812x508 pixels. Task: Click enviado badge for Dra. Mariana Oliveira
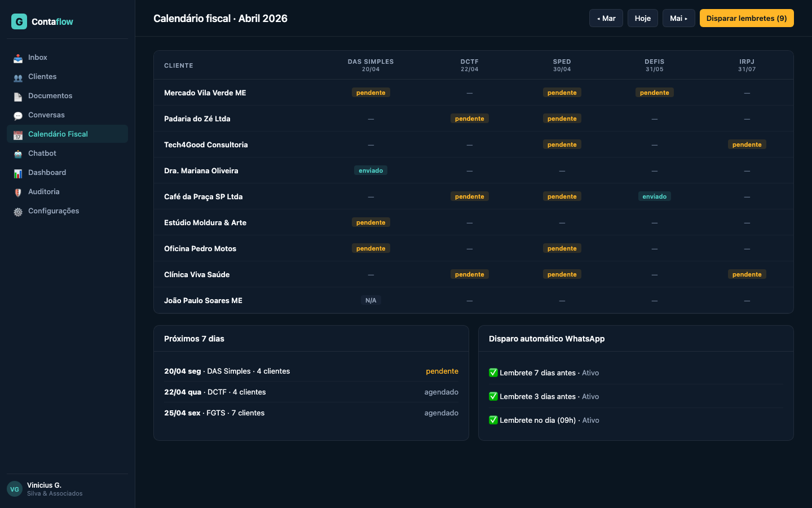click(x=370, y=170)
